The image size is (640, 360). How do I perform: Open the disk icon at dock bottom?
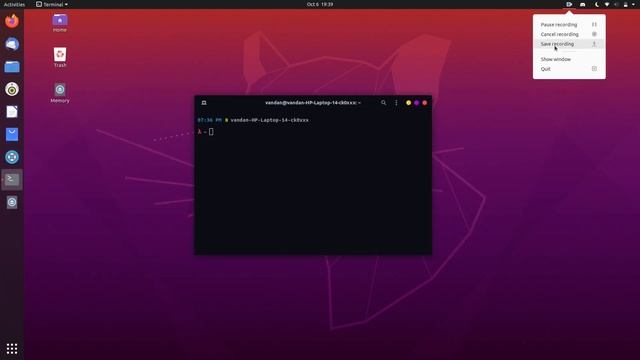[x=12, y=202]
